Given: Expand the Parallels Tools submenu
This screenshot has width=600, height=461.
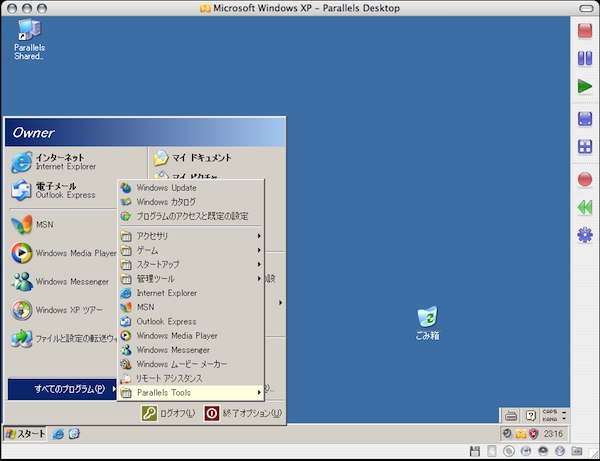Looking at the screenshot, I should [x=191, y=393].
